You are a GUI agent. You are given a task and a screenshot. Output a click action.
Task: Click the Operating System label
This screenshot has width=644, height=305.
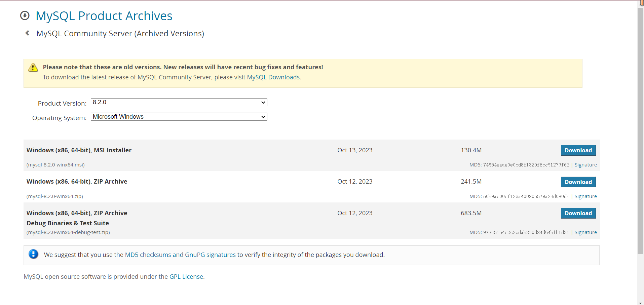tap(60, 118)
